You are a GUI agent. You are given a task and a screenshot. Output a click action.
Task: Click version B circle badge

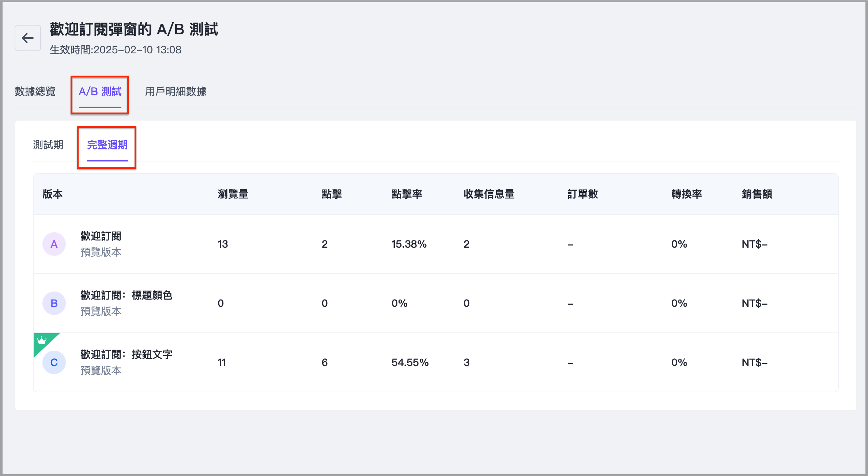point(54,303)
